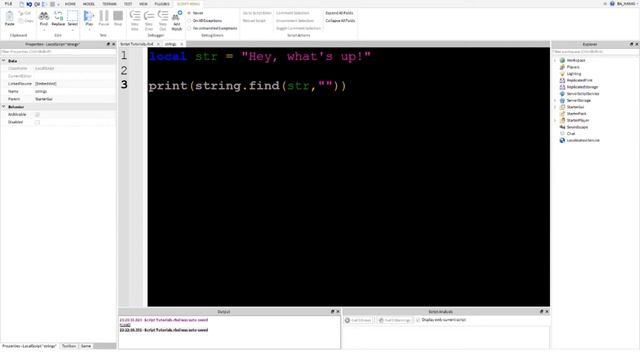The height and width of the screenshot is (360, 640).
Task: Click the Add Watch icon
Action: 177,16
